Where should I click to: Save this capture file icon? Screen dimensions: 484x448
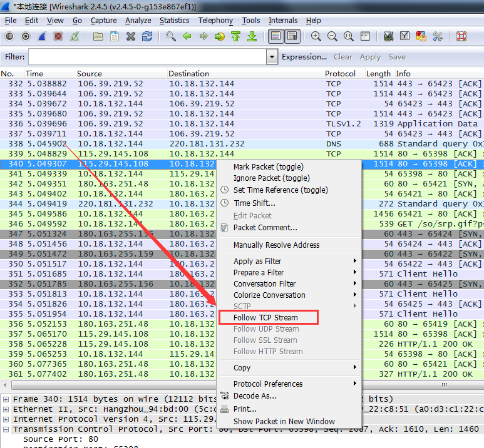pos(115,36)
